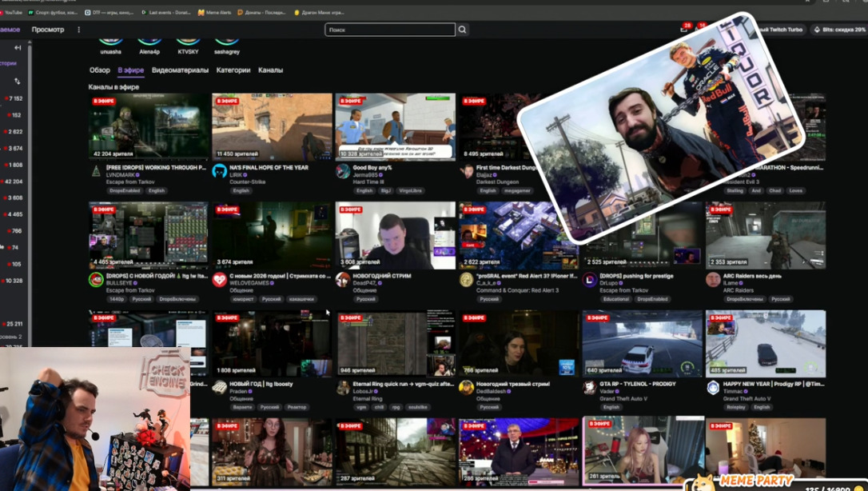Click the sort arrows icon in the sidebar
The height and width of the screenshot is (491, 868).
(17, 82)
